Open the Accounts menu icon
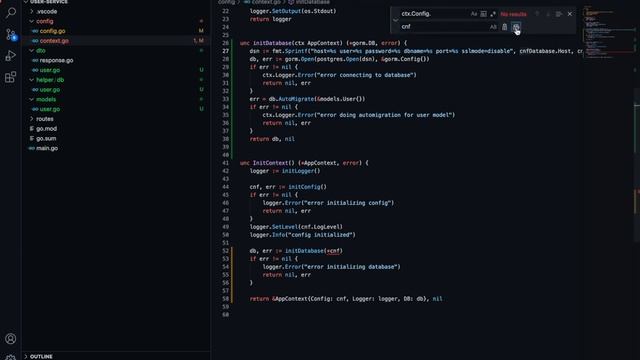The width and height of the screenshot is (640, 360). click(x=11, y=339)
